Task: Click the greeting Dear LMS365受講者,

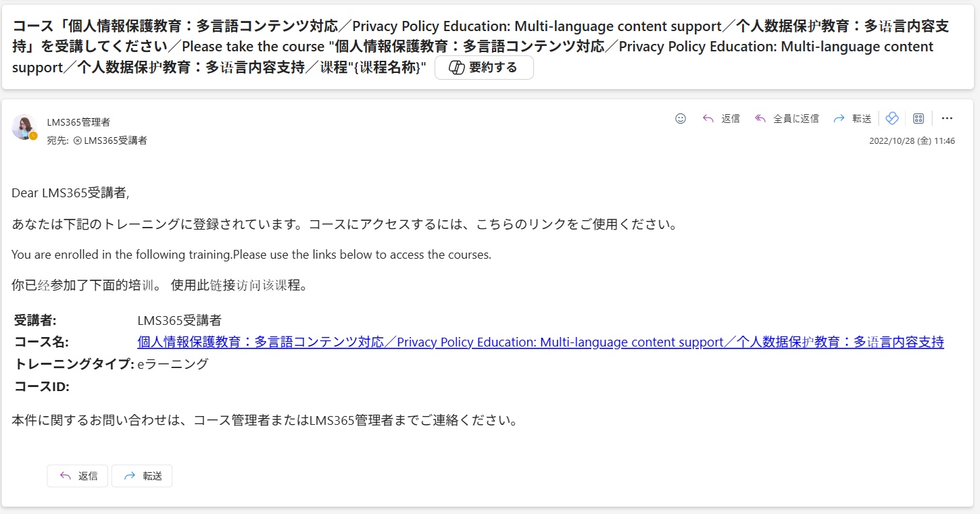Action: tap(70, 193)
